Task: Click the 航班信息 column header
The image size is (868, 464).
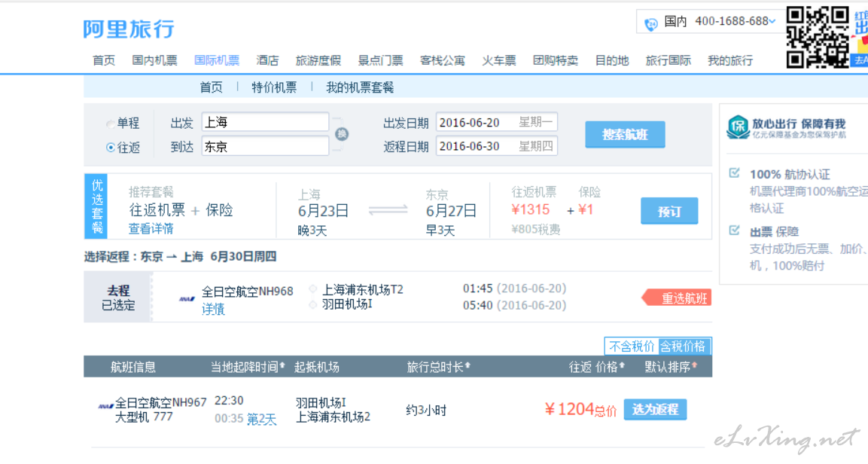Action: click(x=133, y=367)
